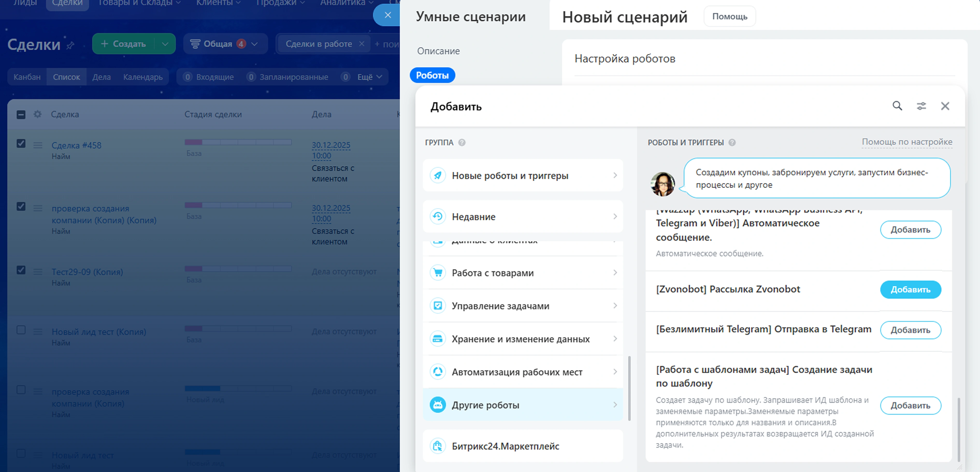The image size is (980, 472).
Task: Click the clock icon beside Недавние
Action: (x=437, y=216)
